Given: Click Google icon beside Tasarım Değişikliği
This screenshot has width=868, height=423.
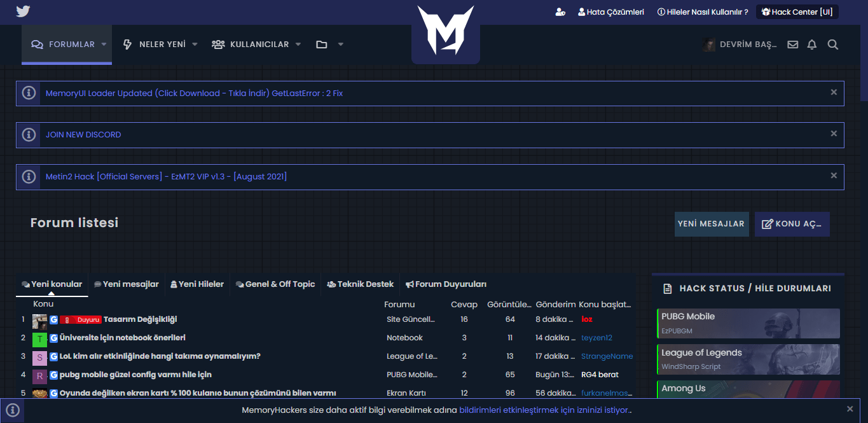Looking at the screenshot, I should click(x=54, y=320).
